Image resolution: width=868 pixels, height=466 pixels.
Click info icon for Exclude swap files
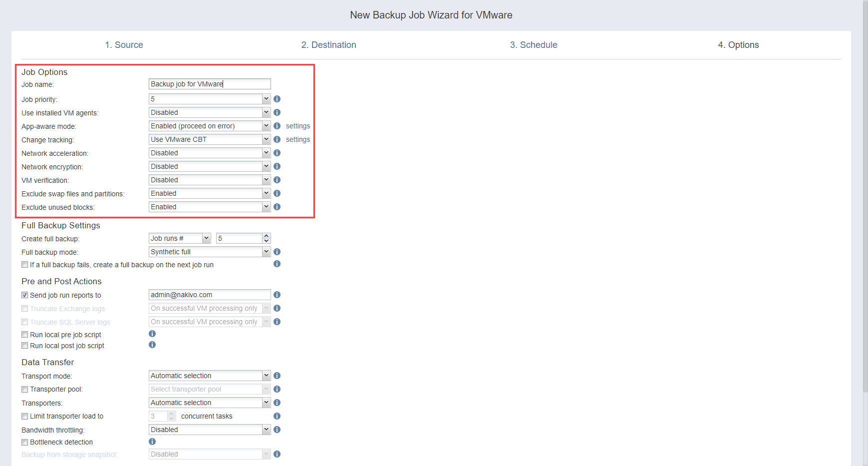[277, 193]
